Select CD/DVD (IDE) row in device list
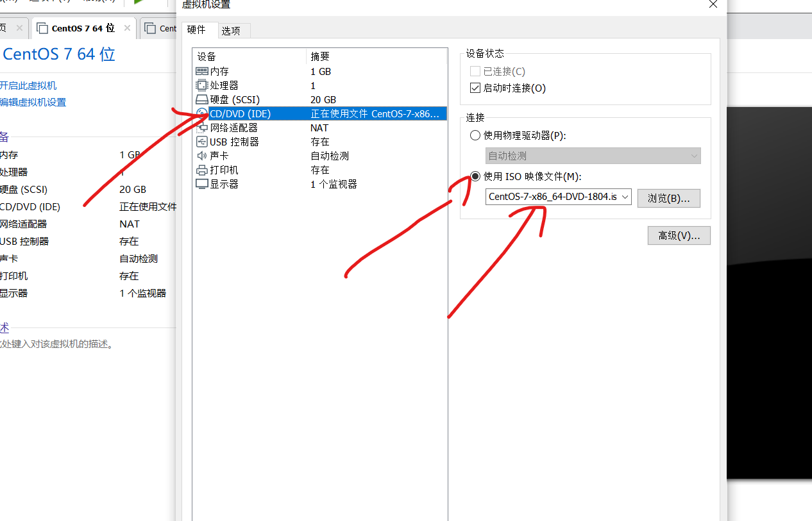This screenshot has height=521, width=812. pos(319,113)
